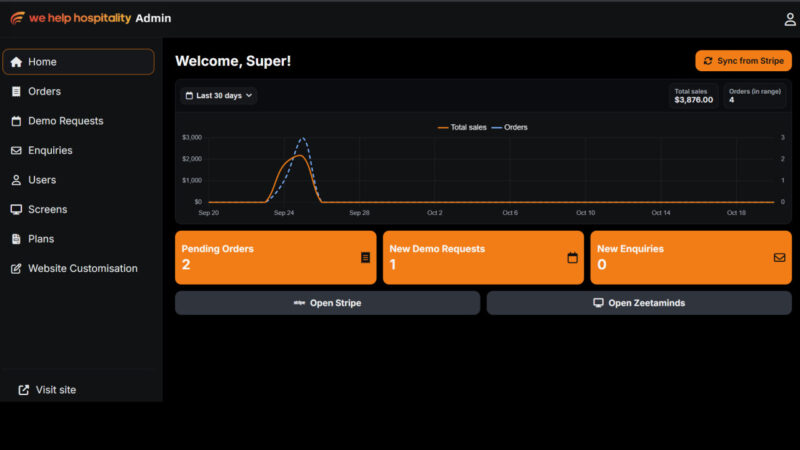Click the Open Stripe button

(327, 303)
